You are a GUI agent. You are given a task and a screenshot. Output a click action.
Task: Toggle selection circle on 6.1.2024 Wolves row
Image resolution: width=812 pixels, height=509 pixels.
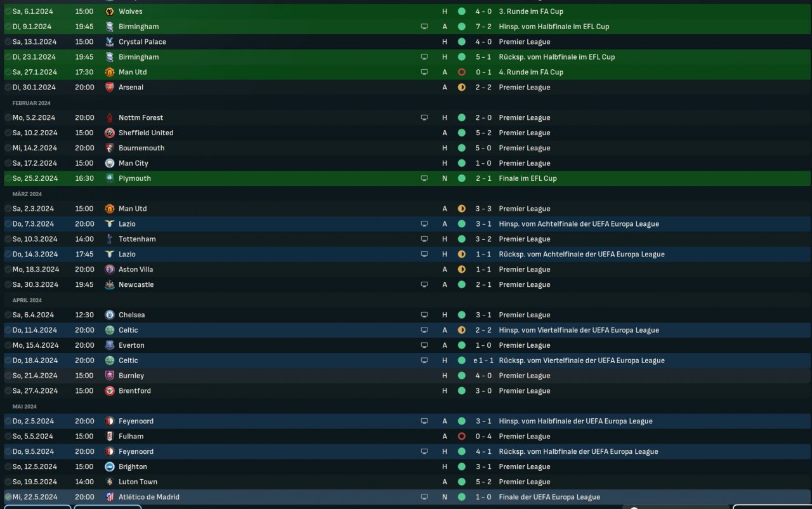pos(8,11)
